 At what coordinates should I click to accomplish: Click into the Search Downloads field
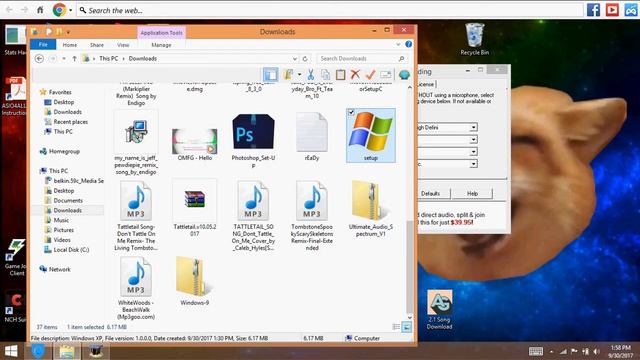[x=362, y=58]
